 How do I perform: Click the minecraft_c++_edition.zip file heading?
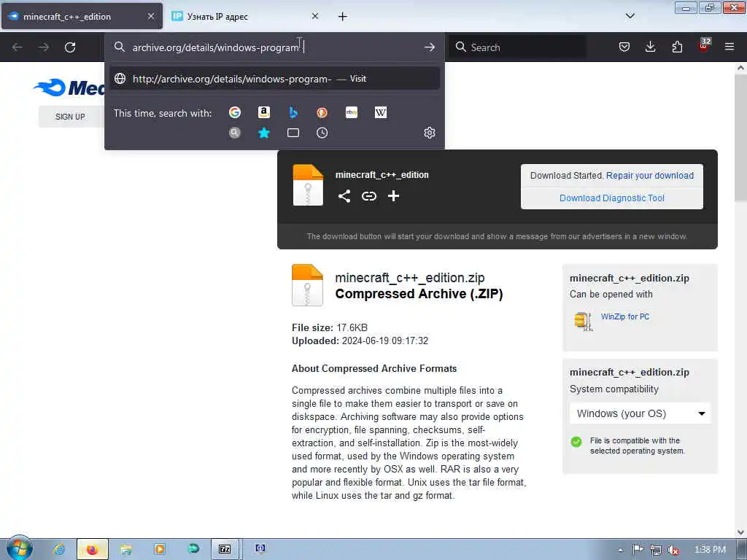point(410,278)
